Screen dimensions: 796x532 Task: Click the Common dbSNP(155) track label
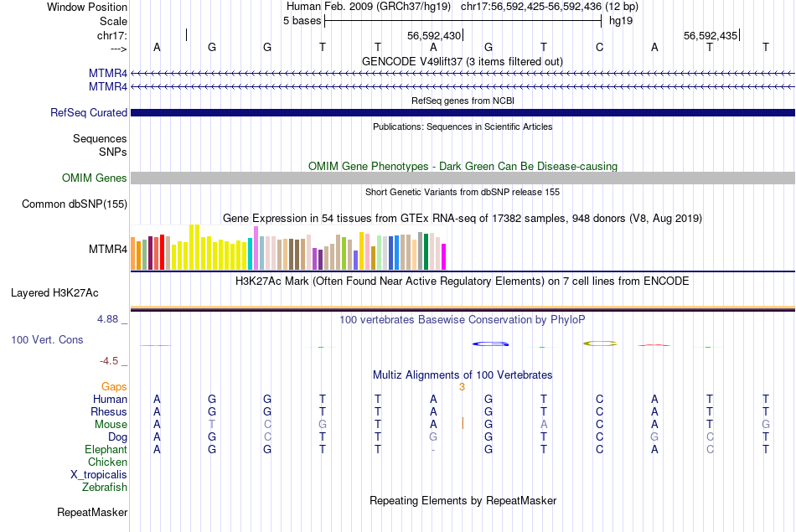[74, 204]
